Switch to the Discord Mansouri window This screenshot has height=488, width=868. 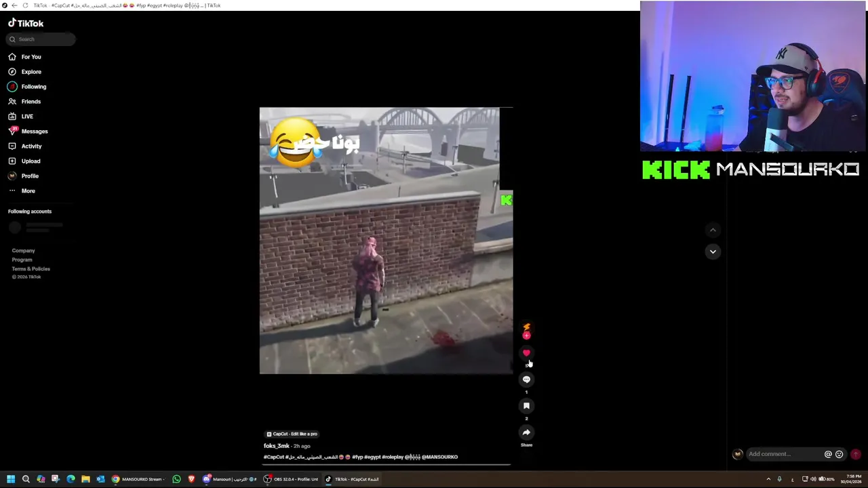tap(230, 479)
